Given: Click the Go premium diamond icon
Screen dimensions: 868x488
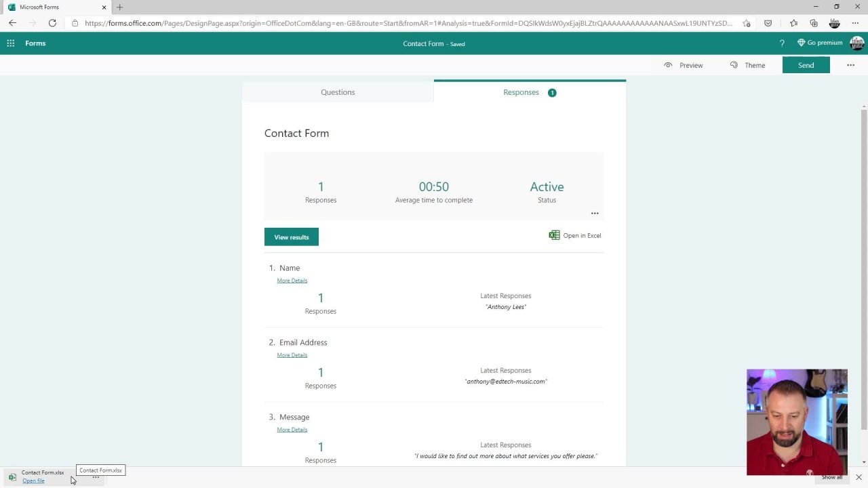Looking at the screenshot, I should pyautogui.click(x=801, y=43).
